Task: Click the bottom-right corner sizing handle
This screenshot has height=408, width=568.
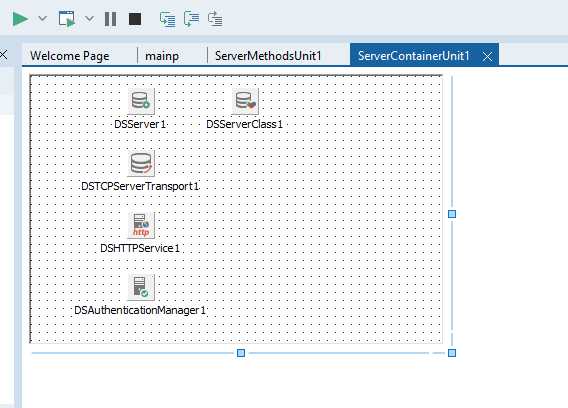Action: (452, 353)
